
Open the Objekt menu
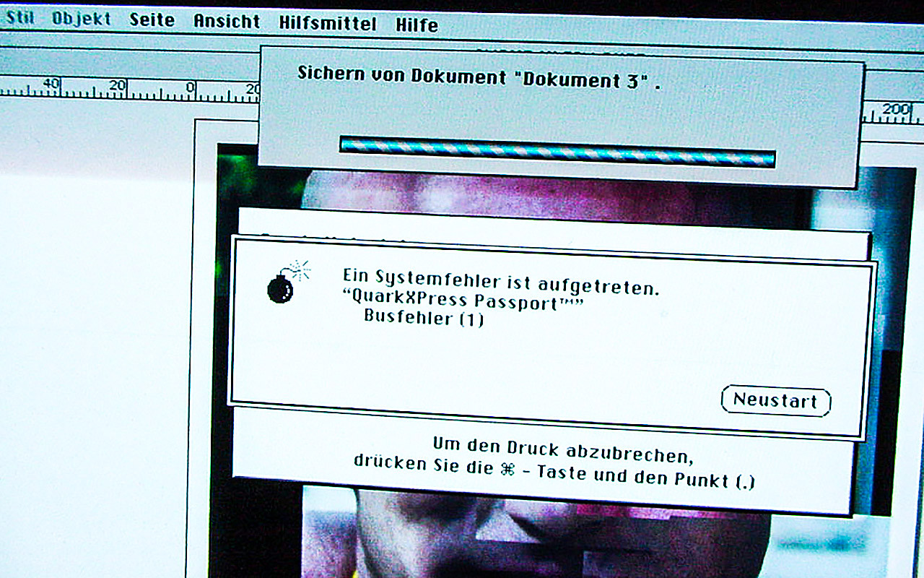pos(82,20)
